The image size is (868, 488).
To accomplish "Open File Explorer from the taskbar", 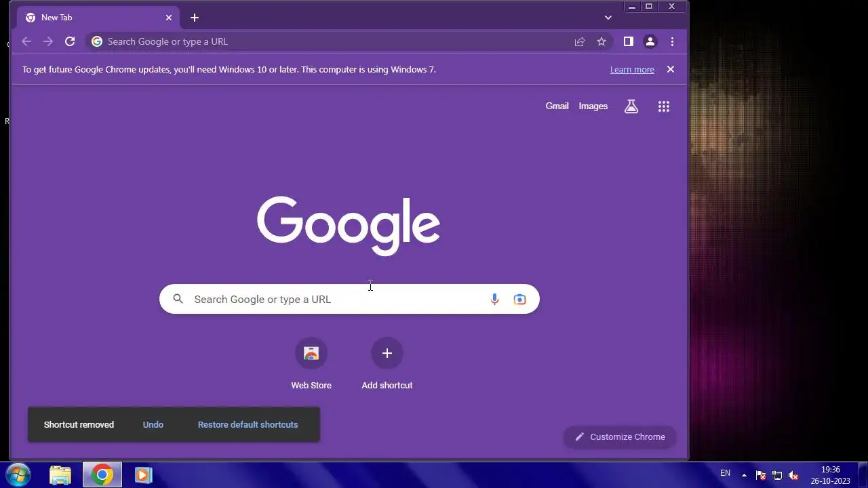I will point(60,475).
